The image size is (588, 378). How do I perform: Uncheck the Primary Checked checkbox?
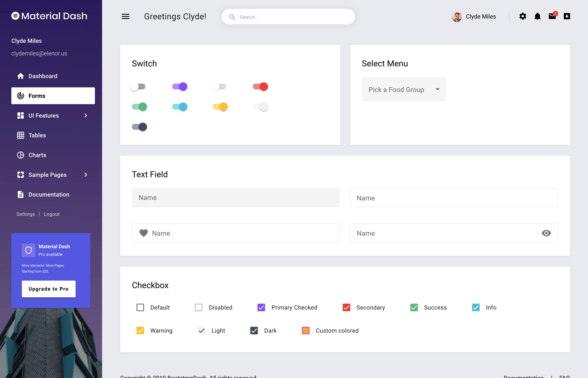(x=261, y=307)
